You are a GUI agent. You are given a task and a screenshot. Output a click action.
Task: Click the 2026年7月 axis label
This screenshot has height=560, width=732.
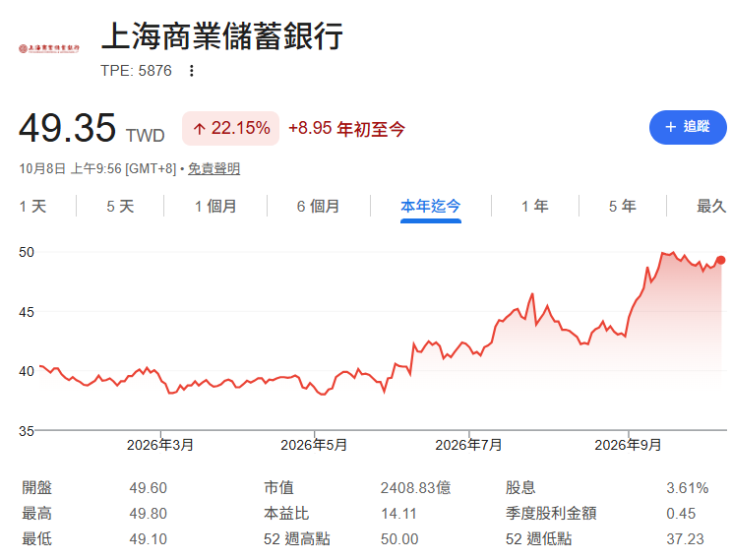(x=468, y=445)
